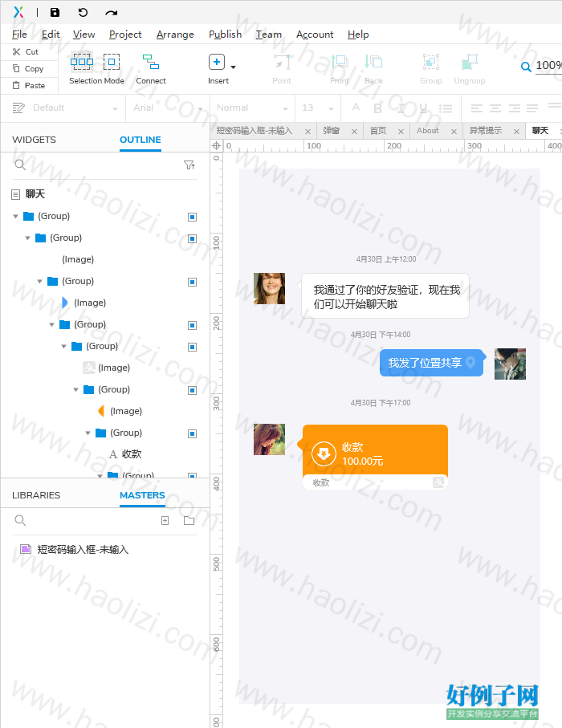Open the Normal font weight dropdown
Image resolution: width=562 pixels, height=728 pixels.
[252, 108]
